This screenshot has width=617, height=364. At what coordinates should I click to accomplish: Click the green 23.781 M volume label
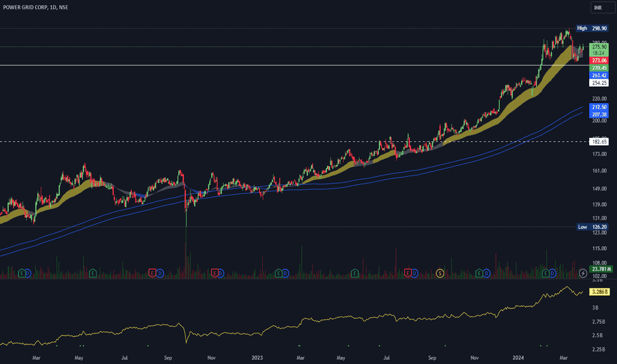601,269
